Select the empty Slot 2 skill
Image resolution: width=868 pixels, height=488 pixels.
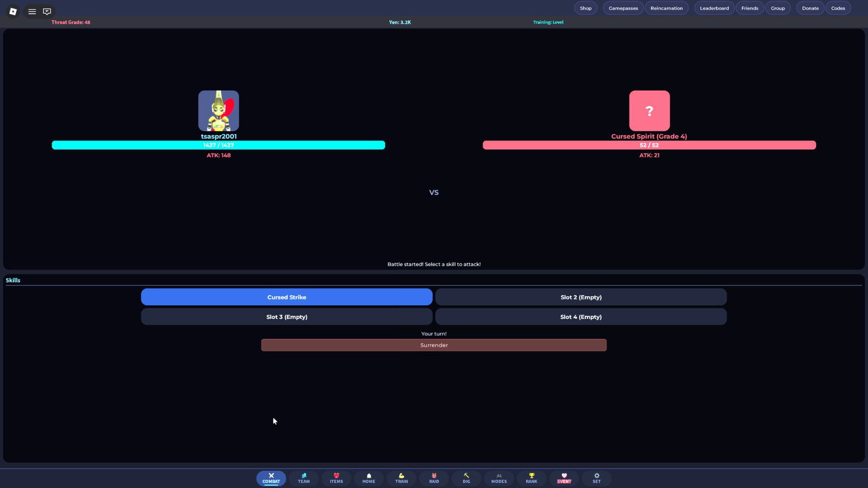580,297
